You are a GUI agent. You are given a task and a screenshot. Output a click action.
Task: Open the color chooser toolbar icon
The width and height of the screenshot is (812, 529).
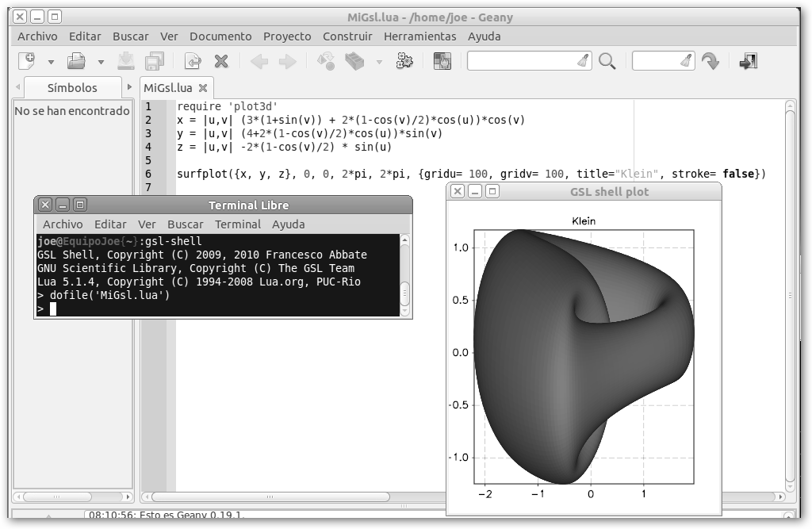click(442, 61)
